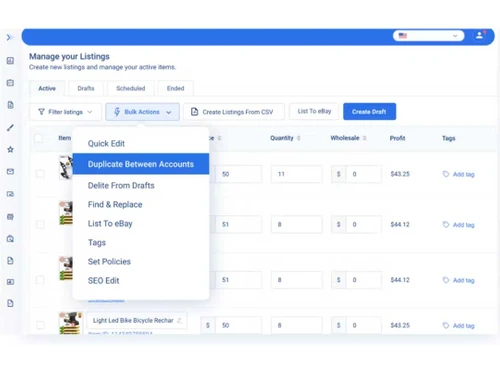
Task: Click Create Listings From CSV button
Action: tap(234, 112)
